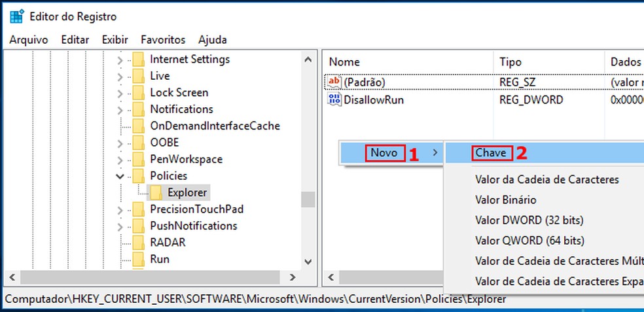The height and width of the screenshot is (312, 644).
Task: Click the PenWorkspace folder icon
Action: tap(138, 160)
